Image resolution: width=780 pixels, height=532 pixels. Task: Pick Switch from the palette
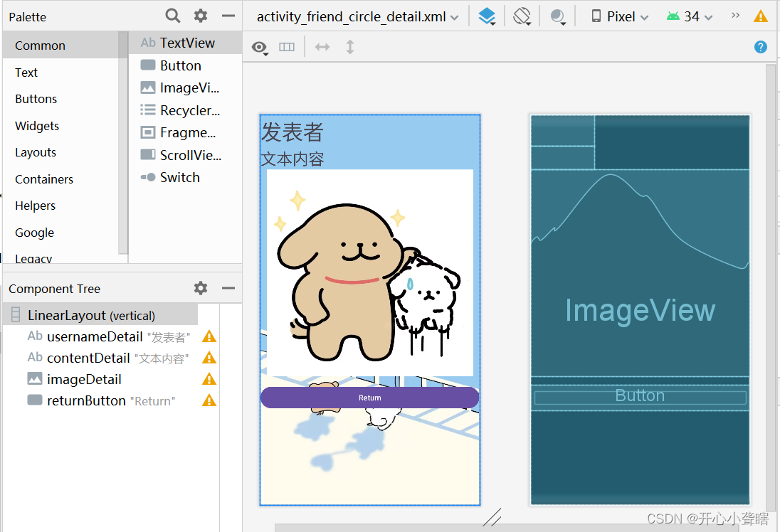186,177
